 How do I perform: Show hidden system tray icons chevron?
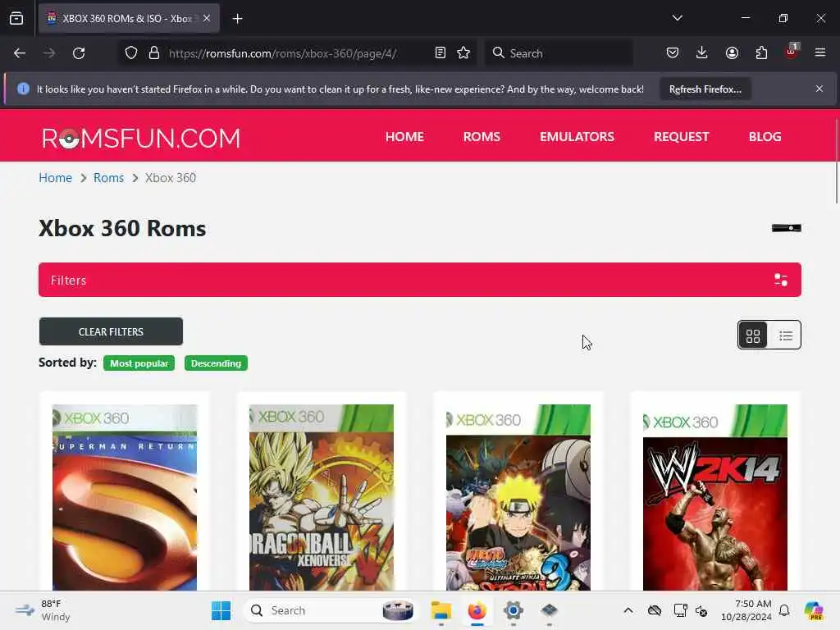pos(628,610)
